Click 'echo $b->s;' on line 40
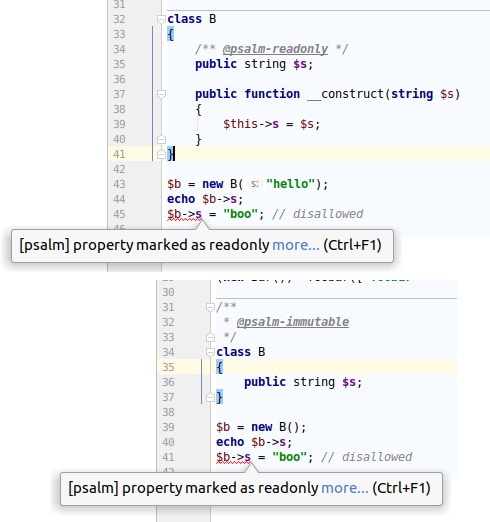This screenshot has width=490, height=522. point(254,442)
